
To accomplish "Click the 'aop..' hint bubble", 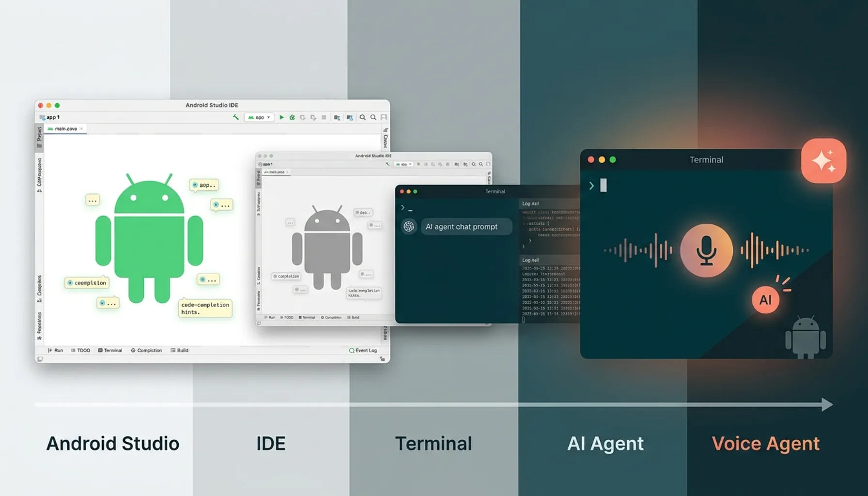I will click(204, 185).
